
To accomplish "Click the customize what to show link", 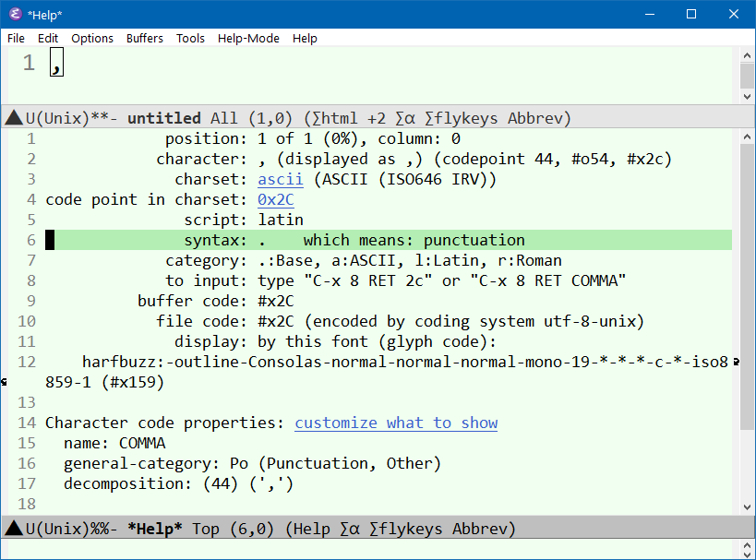I will pos(396,423).
